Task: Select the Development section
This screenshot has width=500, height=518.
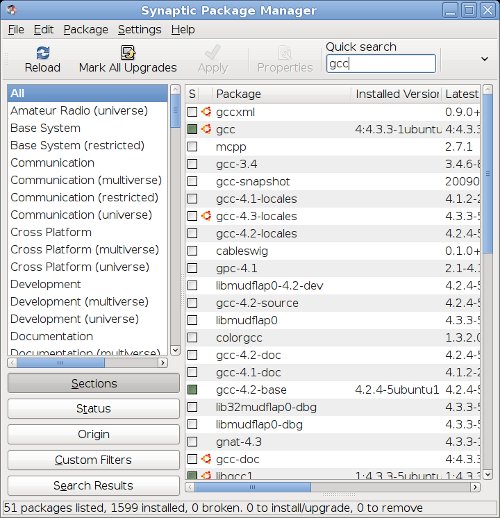Action: coord(87,284)
